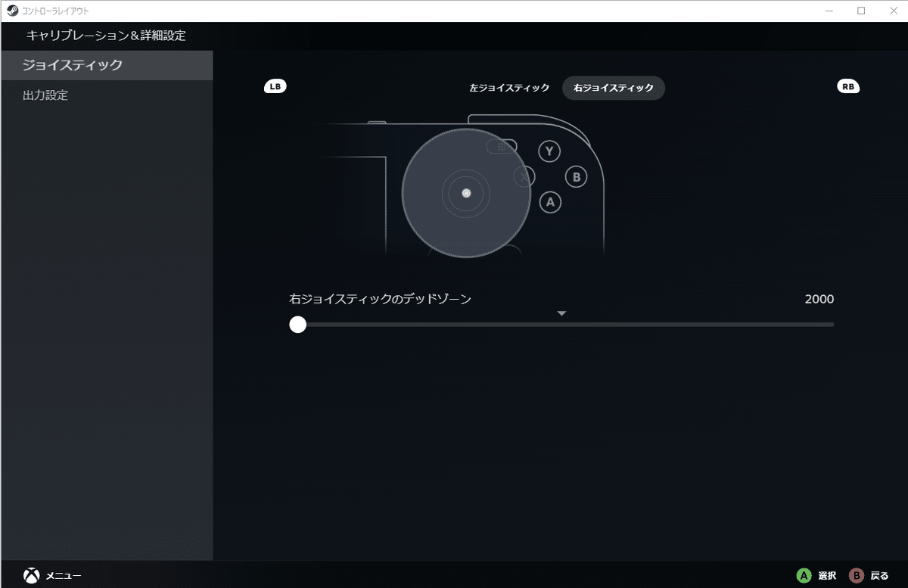Click the joystick position dot in circle

[466, 193]
